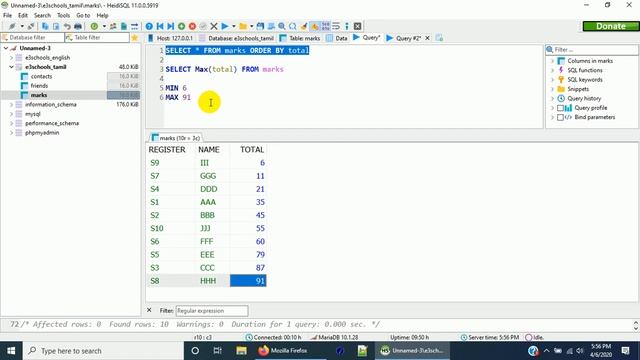Image resolution: width=640 pixels, height=360 pixels.
Task: Open the File menu
Action: (x=7, y=16)
